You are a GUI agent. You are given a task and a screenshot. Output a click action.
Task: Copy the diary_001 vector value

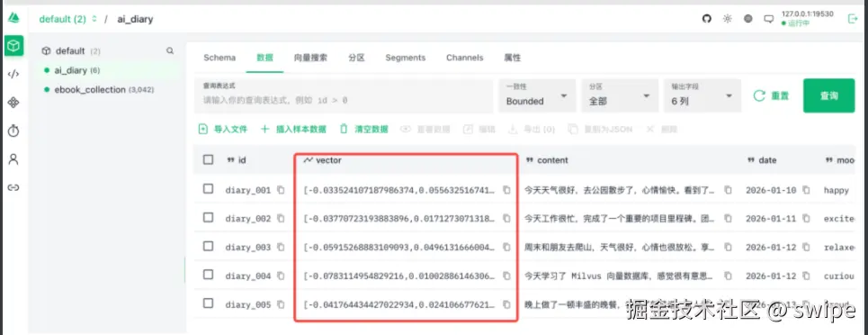pyautogui.click(x=506, y=190)
